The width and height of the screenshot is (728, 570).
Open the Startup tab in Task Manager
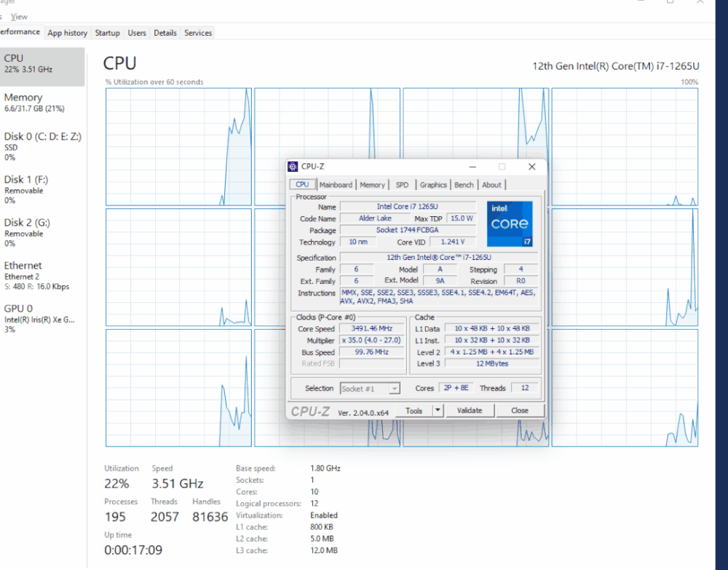[x=107, y=33]
